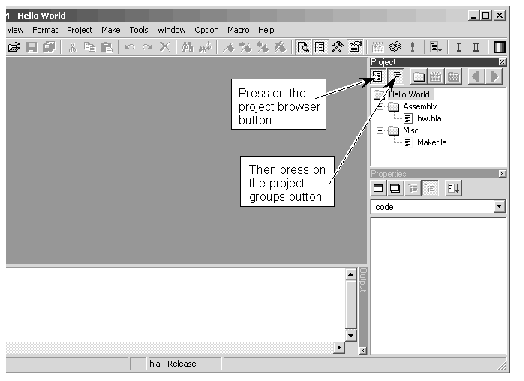Viewport: 524px width, 381px height.
Task: Collapse the Assembly folder node
Action: (380, 107)
